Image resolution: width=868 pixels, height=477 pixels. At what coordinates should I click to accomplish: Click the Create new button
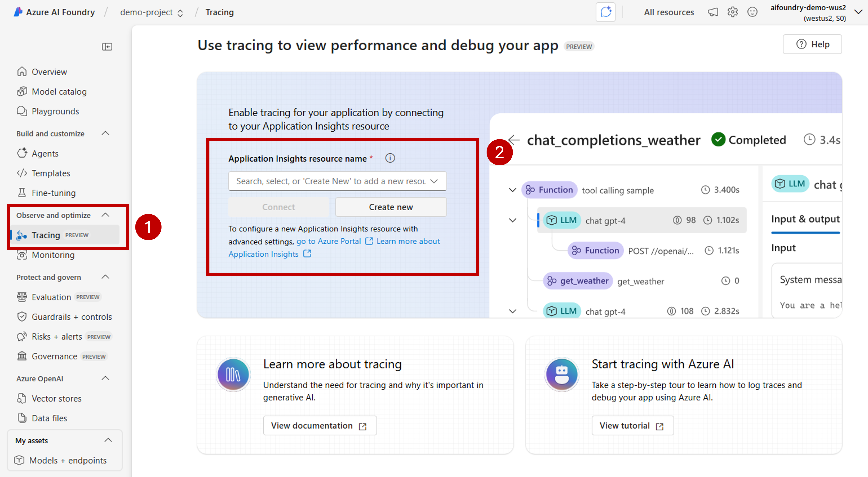point(391,207)
